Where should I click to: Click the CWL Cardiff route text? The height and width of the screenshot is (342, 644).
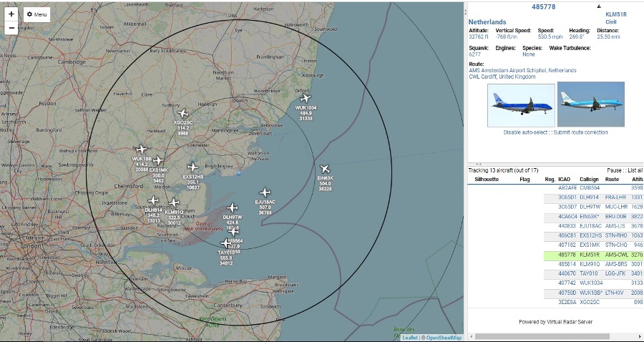(x=502, y=77)
